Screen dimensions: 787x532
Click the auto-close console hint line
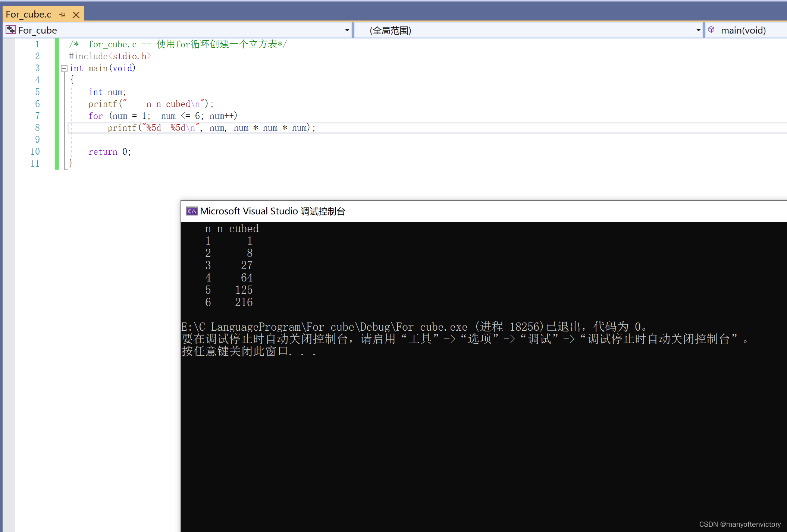pos(465,339)
